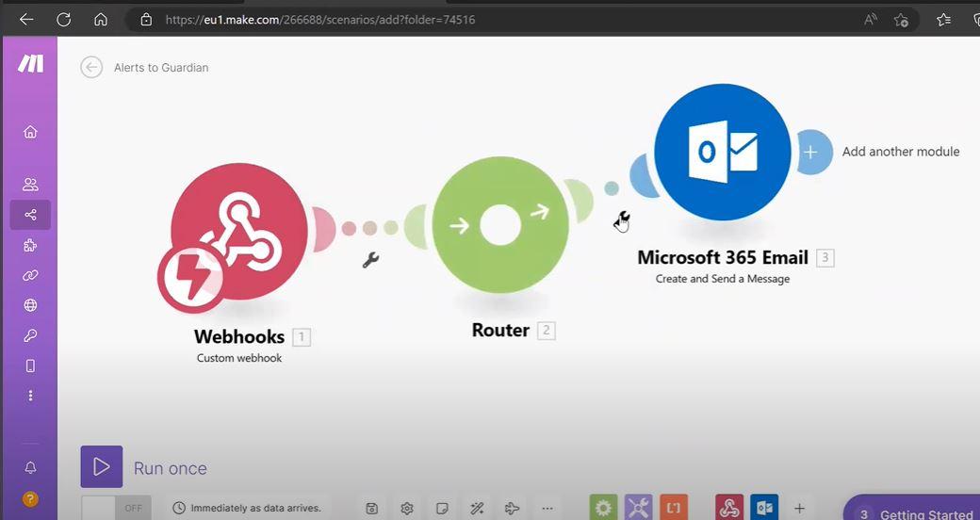Image resolution: width=980 pixels, height=520 pixels.
Task: Click browser Home button
Action: coord(101,20)
